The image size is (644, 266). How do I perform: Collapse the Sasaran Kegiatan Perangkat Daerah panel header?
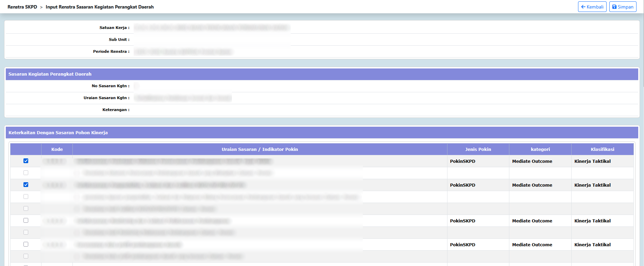tap(50, 74)
